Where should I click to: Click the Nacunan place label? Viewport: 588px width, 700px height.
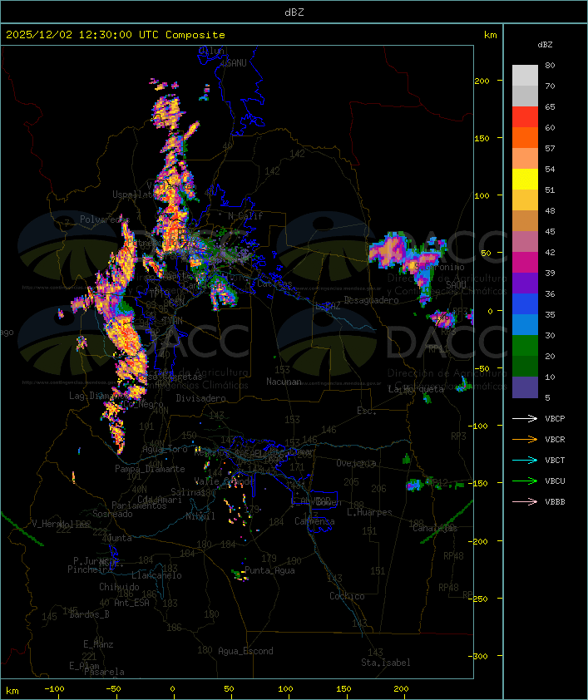click(x=284, y=382)
